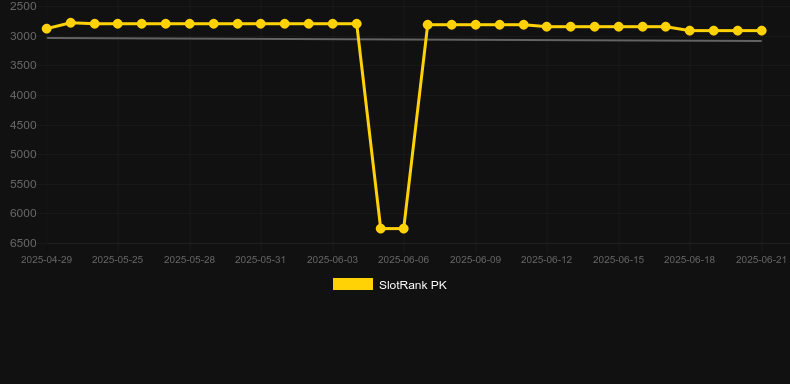The width and height of the screenshot is (790, 384).
Task: Click the 2025-06-06 x-axis date label
Action: click(404, 260)
